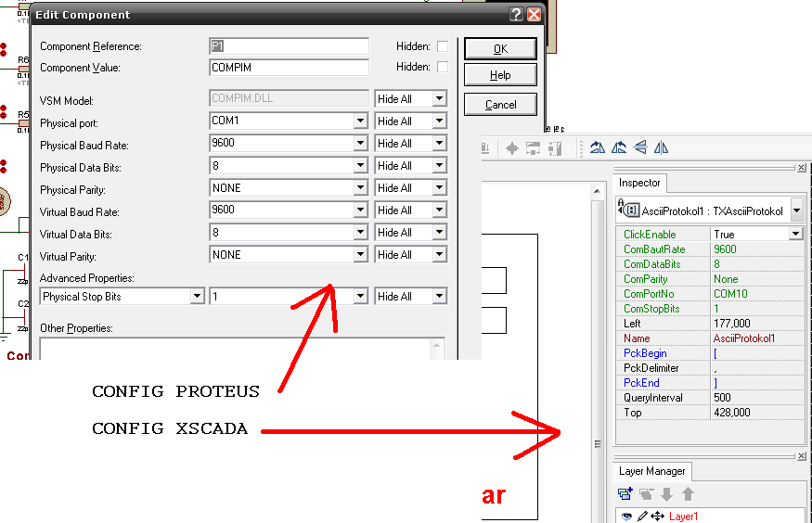Open the Physical Parity dropdown
The height and width of the screenshot is (523, 812).
361,188
